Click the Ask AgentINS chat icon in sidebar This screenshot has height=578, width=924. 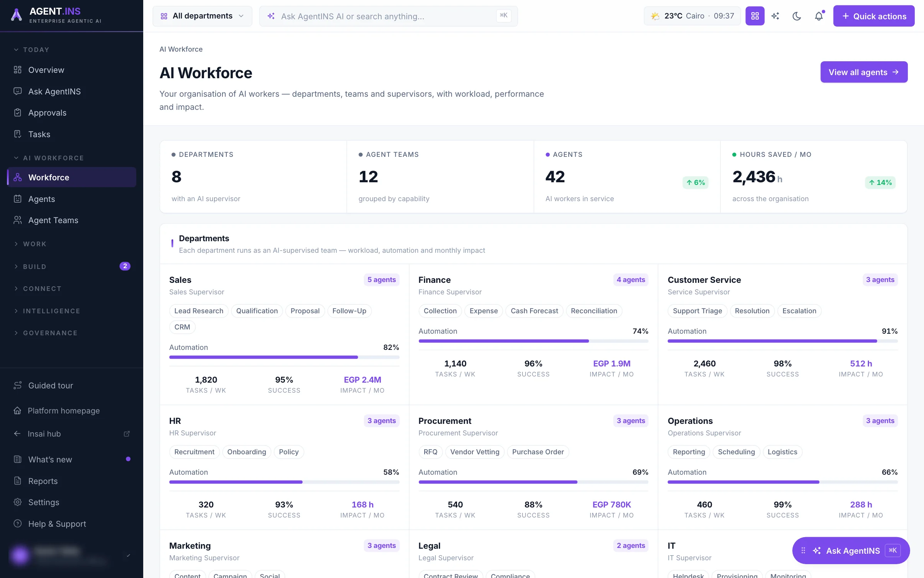click(x=18, y=91)
